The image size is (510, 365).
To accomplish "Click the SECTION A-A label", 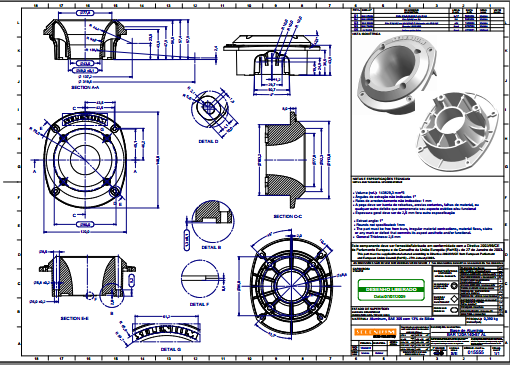I will [85, 87].
